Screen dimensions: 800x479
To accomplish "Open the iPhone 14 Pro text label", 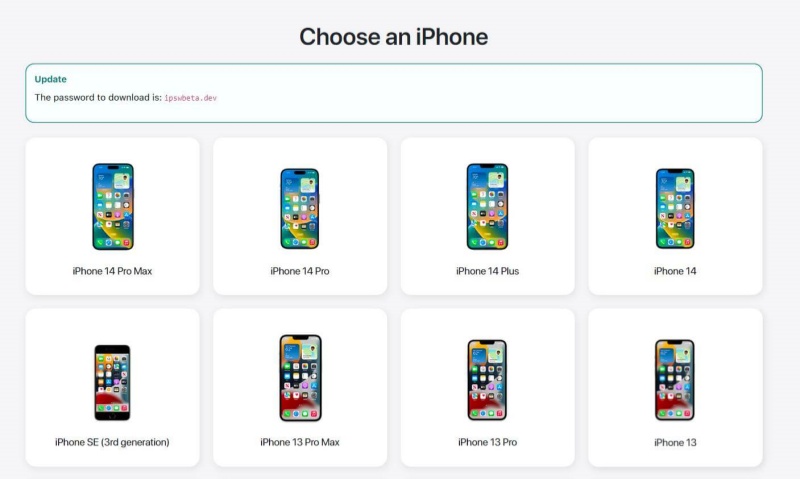I will (x=300, y=271).
